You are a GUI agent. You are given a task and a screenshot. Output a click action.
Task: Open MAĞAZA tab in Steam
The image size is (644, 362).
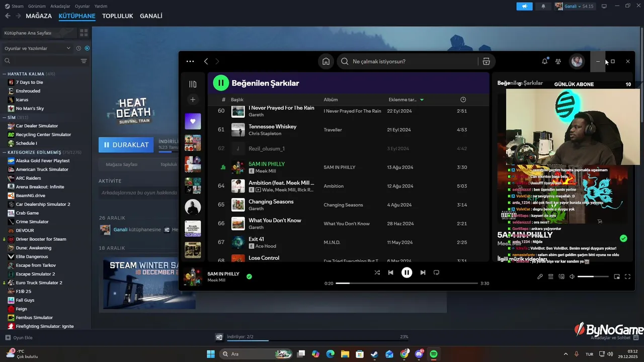(39, 16)
